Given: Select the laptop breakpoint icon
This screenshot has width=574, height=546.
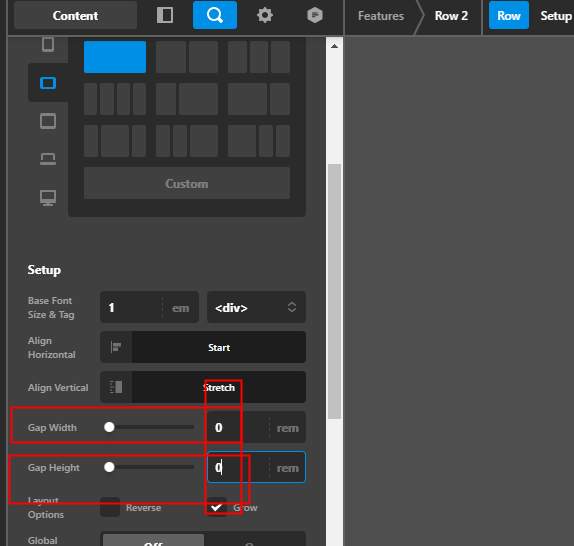Looking at the screenshot, I should pyautogui.click(x=48, y=159).
